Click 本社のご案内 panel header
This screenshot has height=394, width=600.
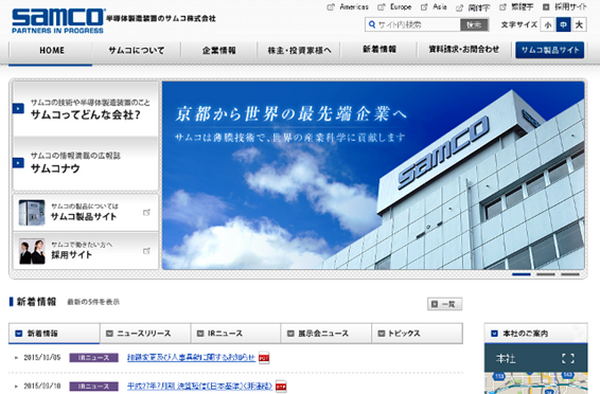point(536,334)
